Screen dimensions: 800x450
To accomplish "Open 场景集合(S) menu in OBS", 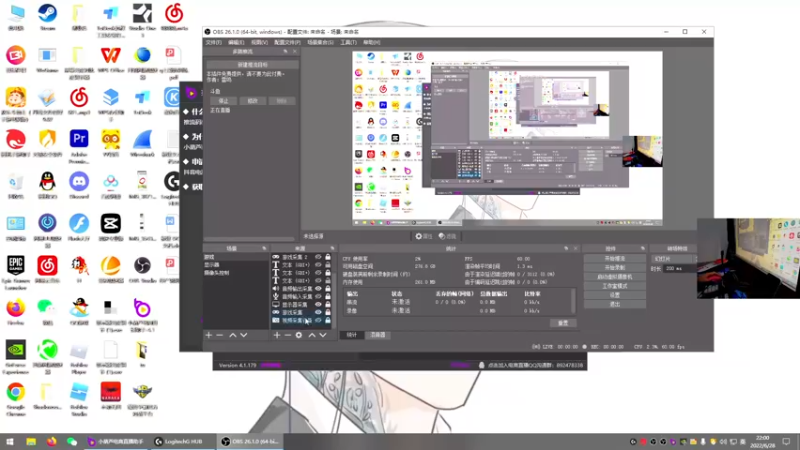I will (x=320, y=42).
